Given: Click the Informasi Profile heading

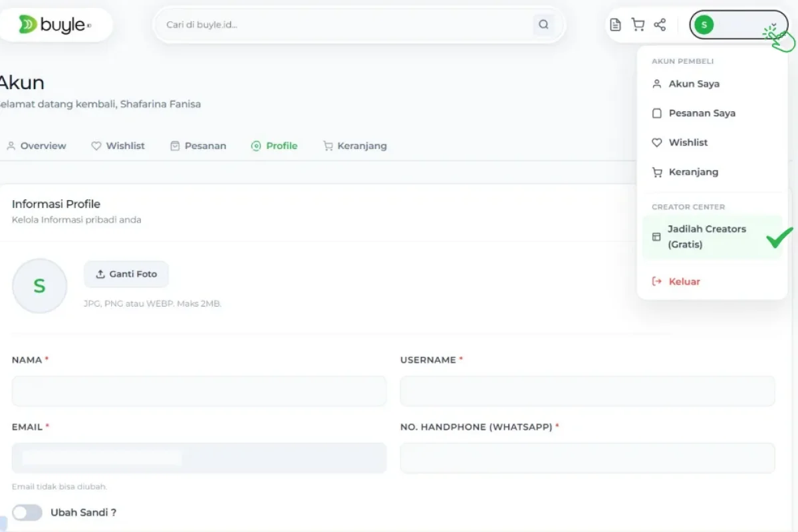Looking at the screenshot, I should point(56,204).
